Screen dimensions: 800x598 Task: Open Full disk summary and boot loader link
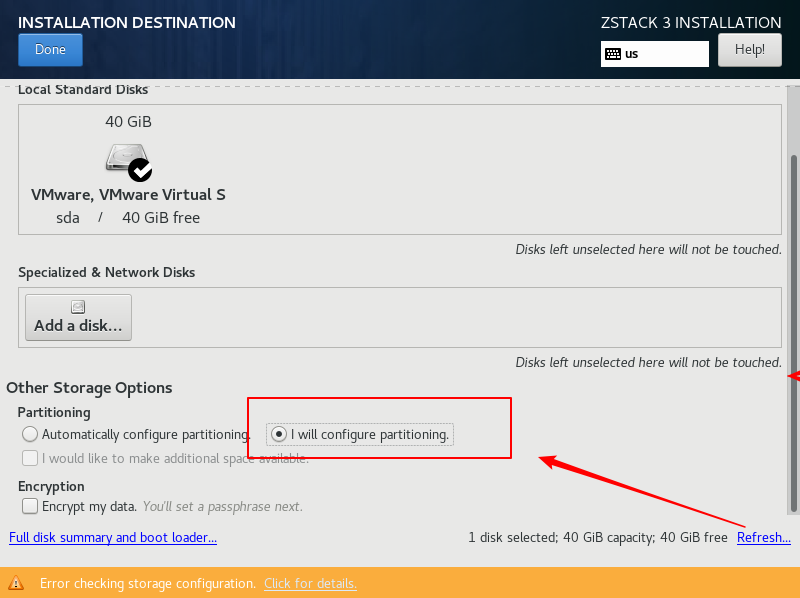[113, 537]
